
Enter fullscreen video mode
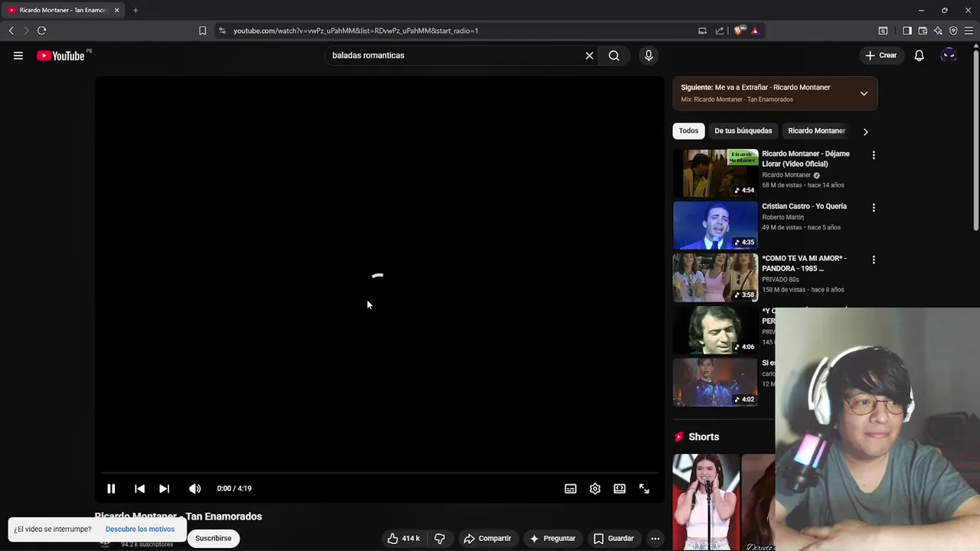tap(644, 488)
